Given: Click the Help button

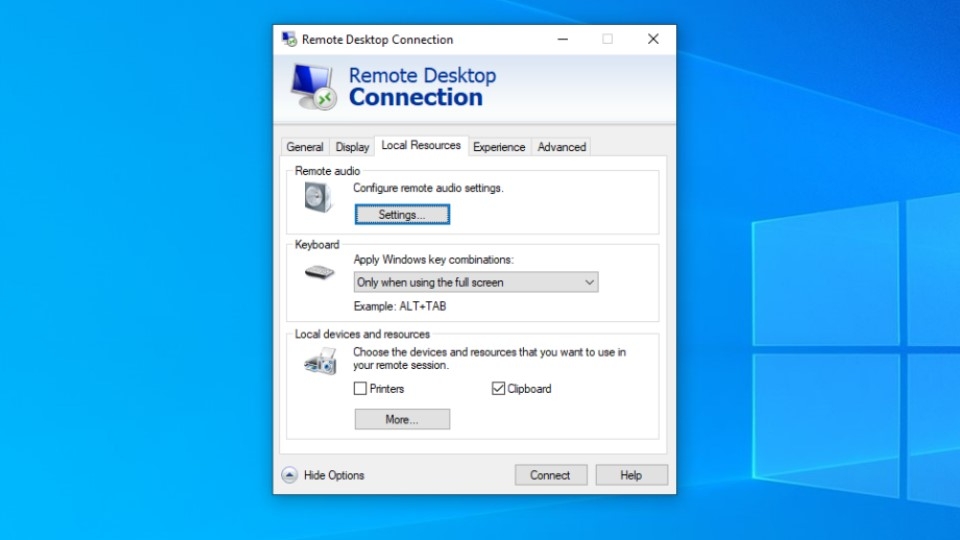Looking at the screenshot, I should (x=631, y=475).
